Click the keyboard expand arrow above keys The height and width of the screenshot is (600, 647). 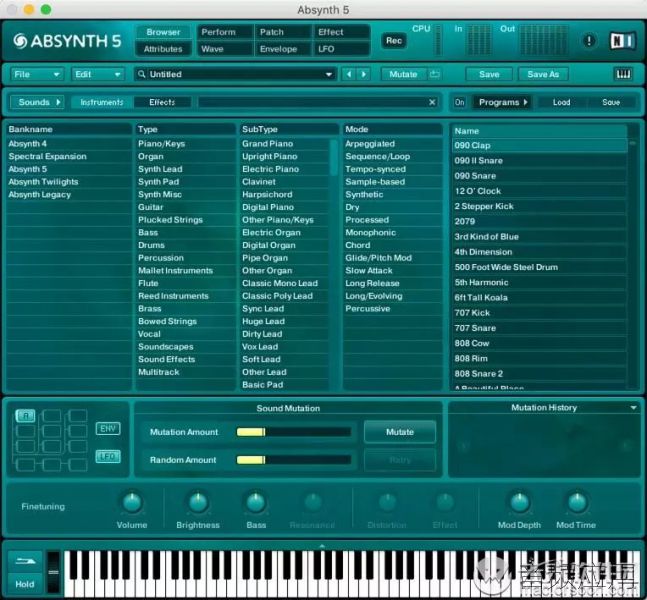322,546
